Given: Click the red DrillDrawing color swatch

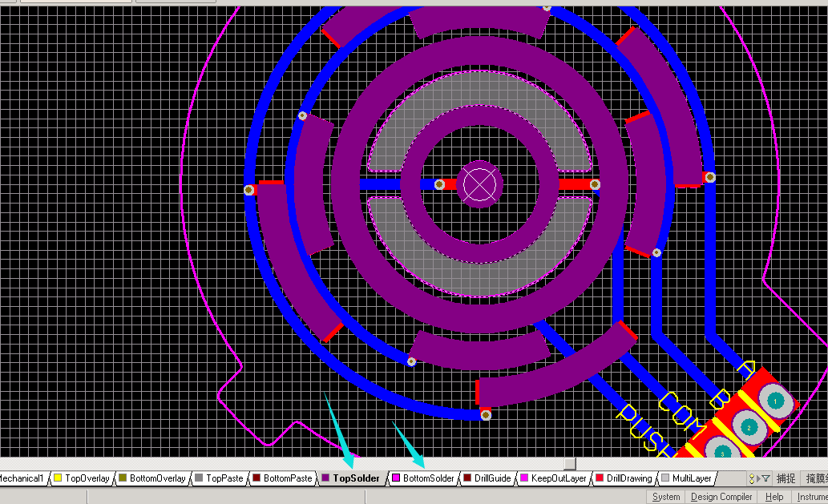Looking at the screenshot, I should [x=599, y=478].
